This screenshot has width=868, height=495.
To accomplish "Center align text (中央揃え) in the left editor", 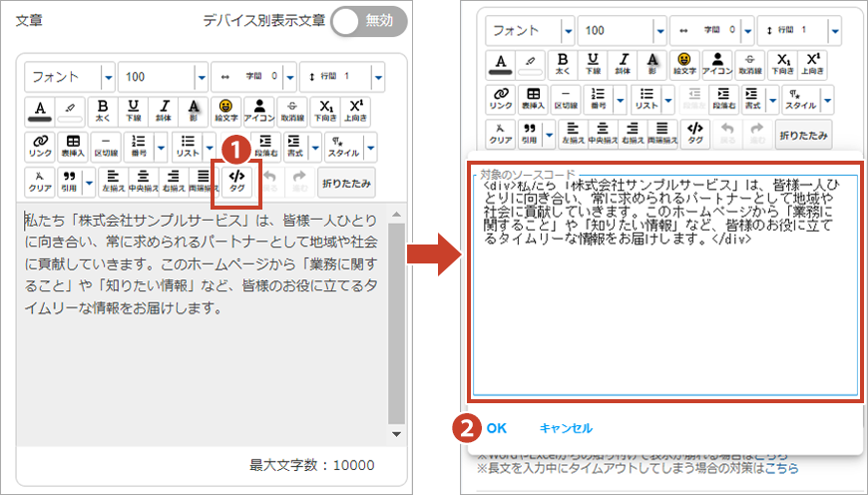I will 143,181.
